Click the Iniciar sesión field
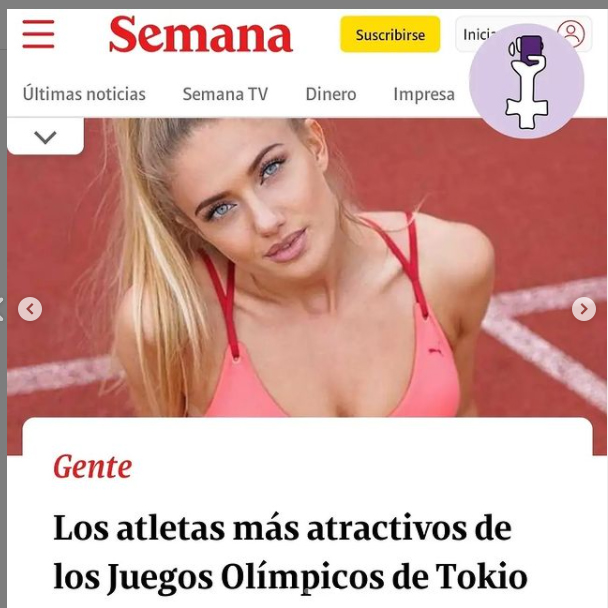 tap(523, 34)
